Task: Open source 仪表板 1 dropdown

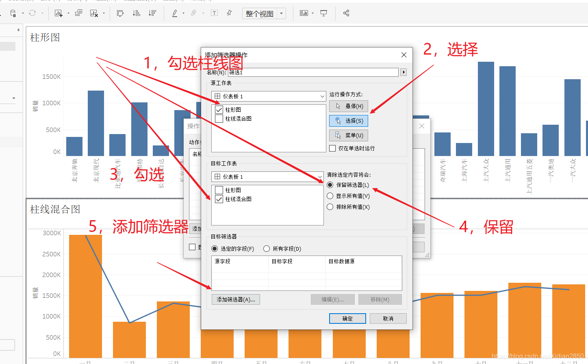Action: pos(269,96)
